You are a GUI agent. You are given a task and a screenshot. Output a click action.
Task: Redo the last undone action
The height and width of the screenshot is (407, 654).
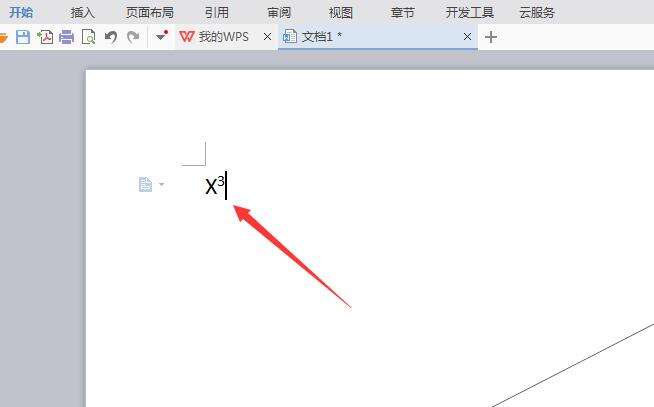(x=133, y=37)
